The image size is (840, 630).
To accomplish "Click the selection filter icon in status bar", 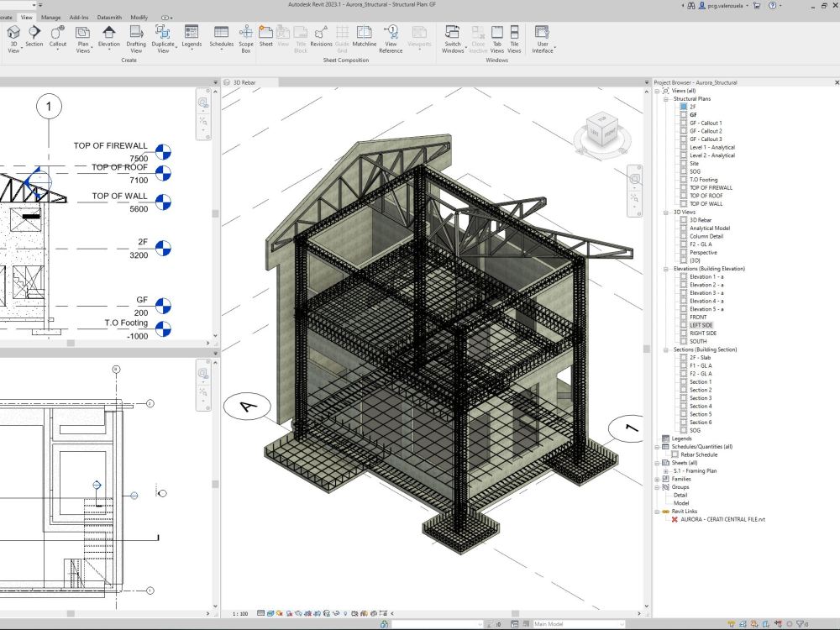I will tap(802, 624).
